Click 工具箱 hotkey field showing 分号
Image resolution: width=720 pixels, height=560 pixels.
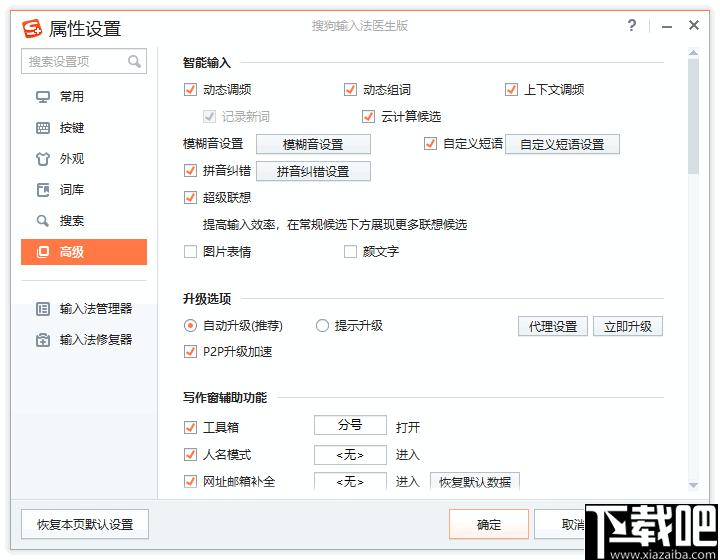tap(350, 425)
